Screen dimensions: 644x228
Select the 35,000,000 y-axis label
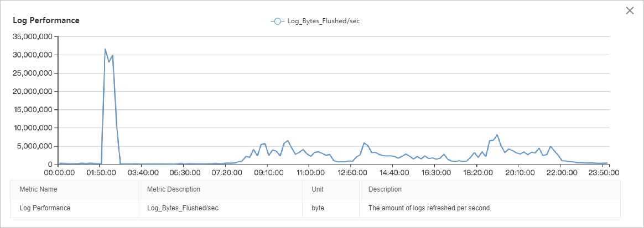tap(33, 36)
